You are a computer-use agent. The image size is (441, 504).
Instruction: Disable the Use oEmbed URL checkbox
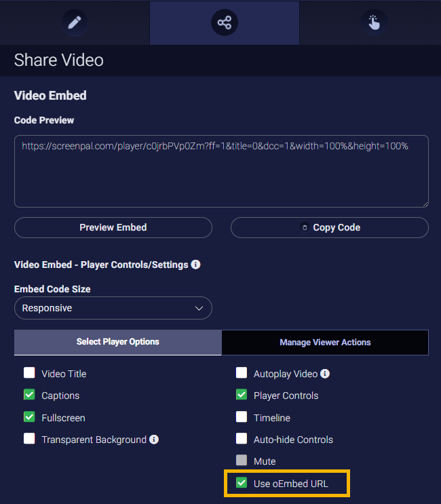(242, 483)
